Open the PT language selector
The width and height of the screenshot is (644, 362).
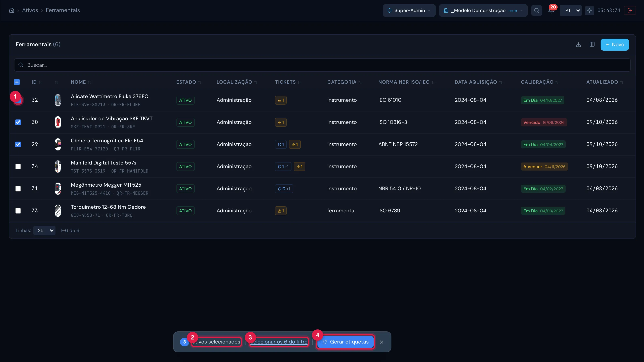[570, 10]
